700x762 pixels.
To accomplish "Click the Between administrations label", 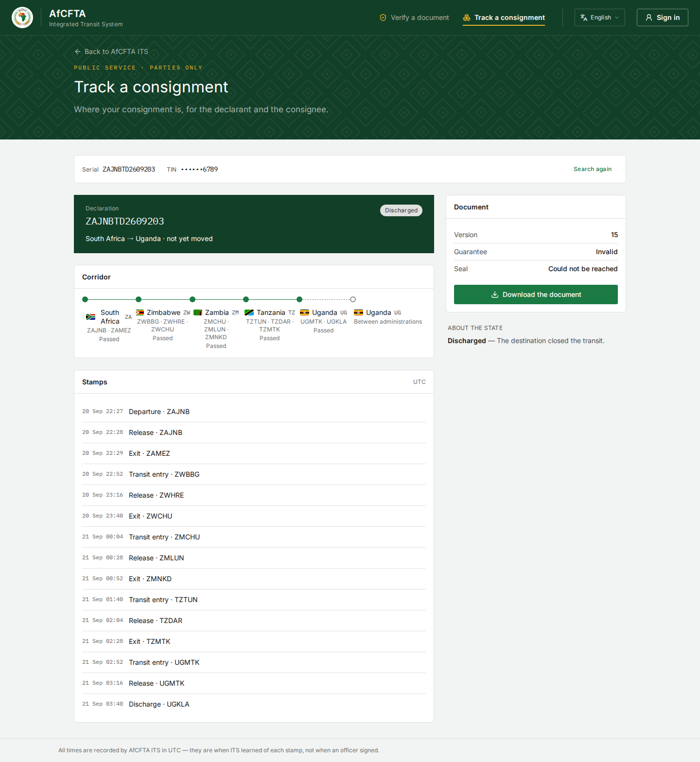I will coord(388,322).
